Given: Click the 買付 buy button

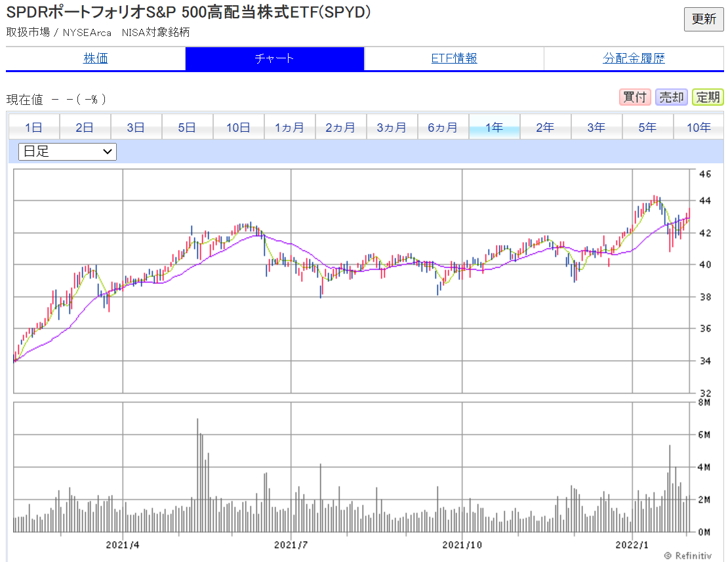Looking at the screenshot, I should [635, 98].
